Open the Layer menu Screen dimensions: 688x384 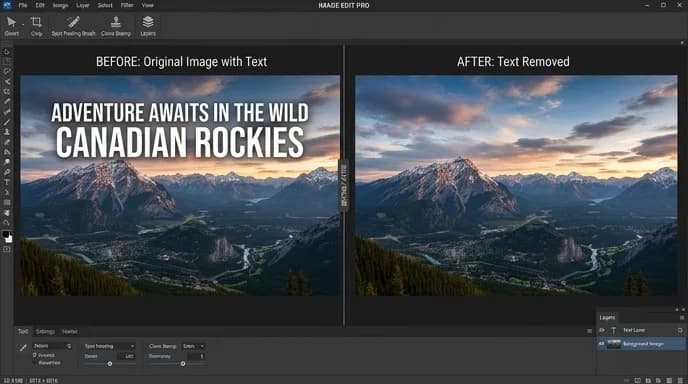82,5
